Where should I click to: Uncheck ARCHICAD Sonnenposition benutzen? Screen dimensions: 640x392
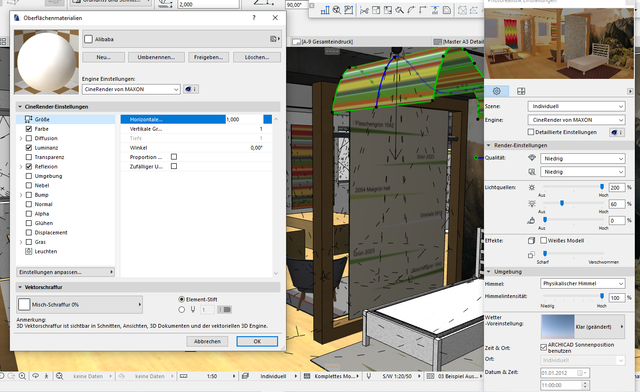point(543,347)
